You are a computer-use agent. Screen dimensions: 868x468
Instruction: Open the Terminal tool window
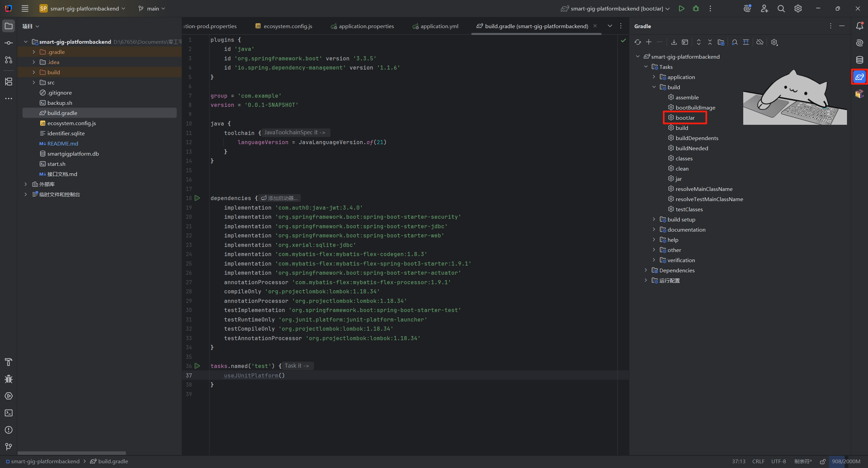8,413
